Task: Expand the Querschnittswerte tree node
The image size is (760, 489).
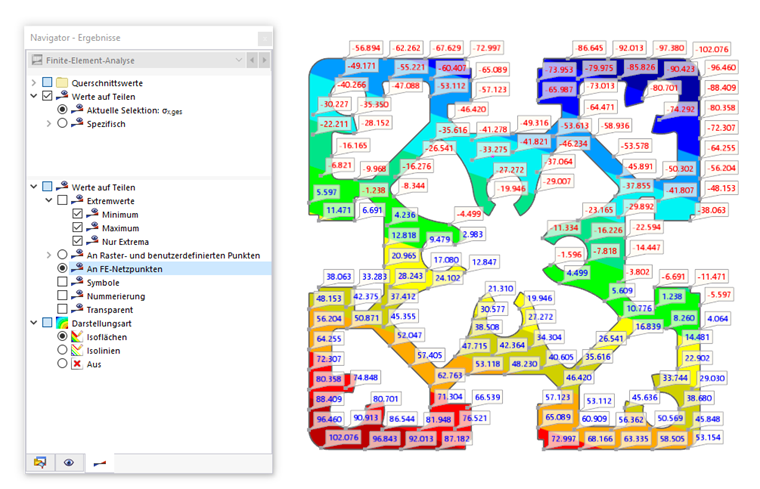Action: [33, 82]
